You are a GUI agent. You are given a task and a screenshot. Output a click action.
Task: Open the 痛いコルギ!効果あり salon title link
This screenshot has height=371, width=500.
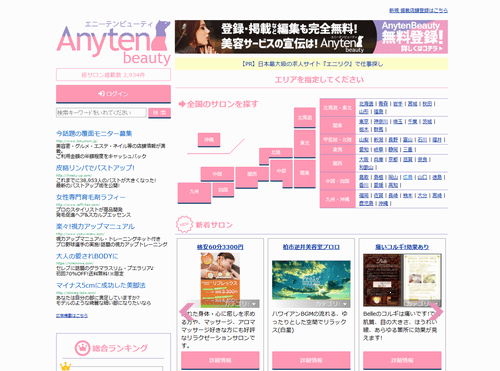pyautogui.click(x=402, y=247)
